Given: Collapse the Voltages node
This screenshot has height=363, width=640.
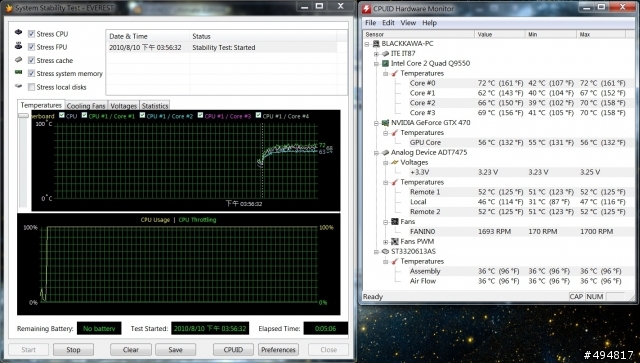Looking at the screenshot, I should [x=386, y=163].
